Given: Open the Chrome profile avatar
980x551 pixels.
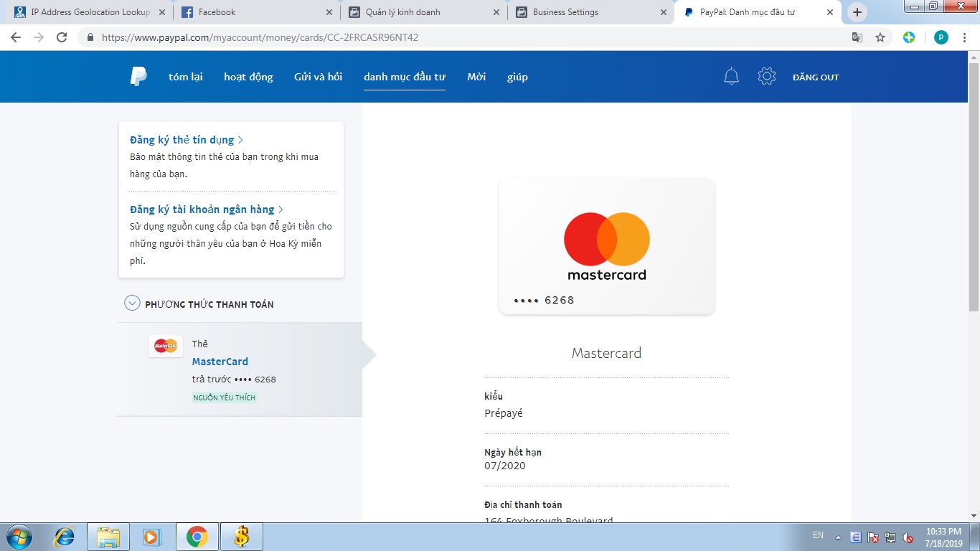Looking at the screenshot, I should (941, 37).
